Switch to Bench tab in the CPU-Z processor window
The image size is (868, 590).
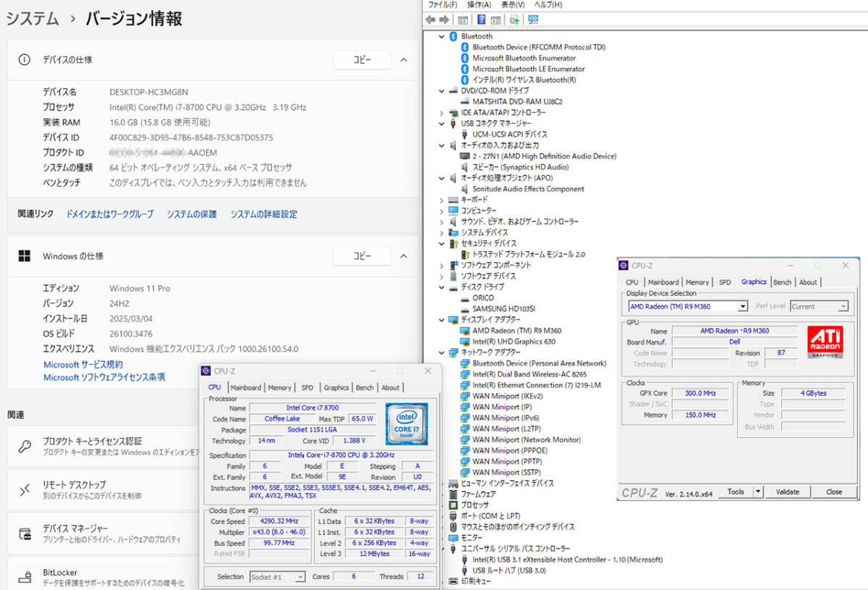tap(365, 388)
